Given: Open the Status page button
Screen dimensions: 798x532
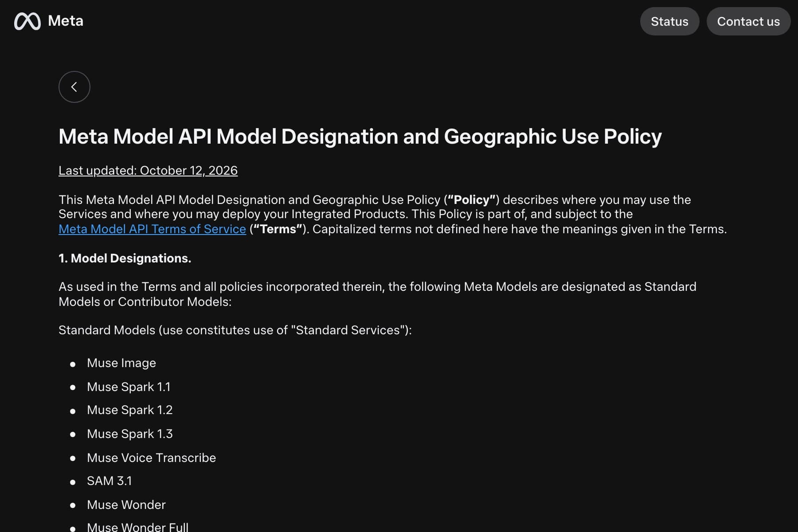Looking at the screenshot, I should [x=669, y=21].
